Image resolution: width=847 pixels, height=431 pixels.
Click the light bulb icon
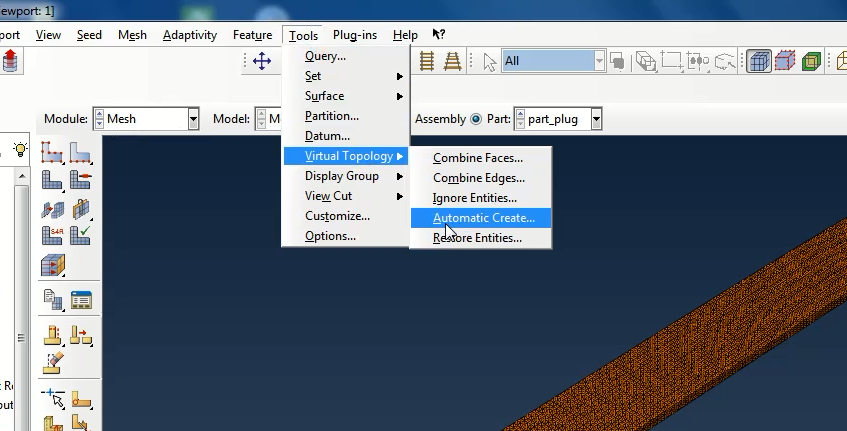tap(19, 149)
